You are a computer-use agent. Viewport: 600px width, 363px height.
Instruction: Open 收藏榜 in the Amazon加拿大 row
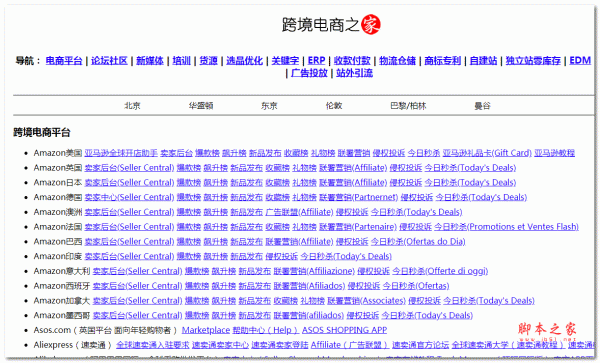285,301
